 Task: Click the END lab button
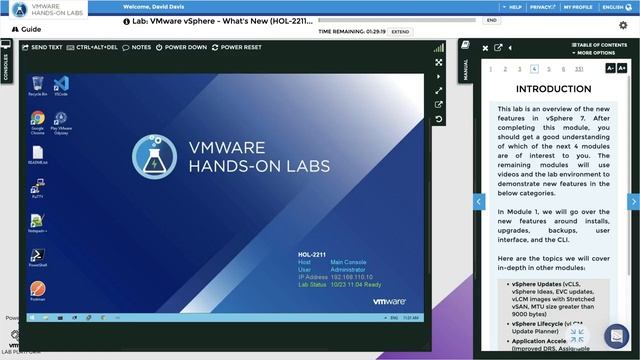pos(491,20)
